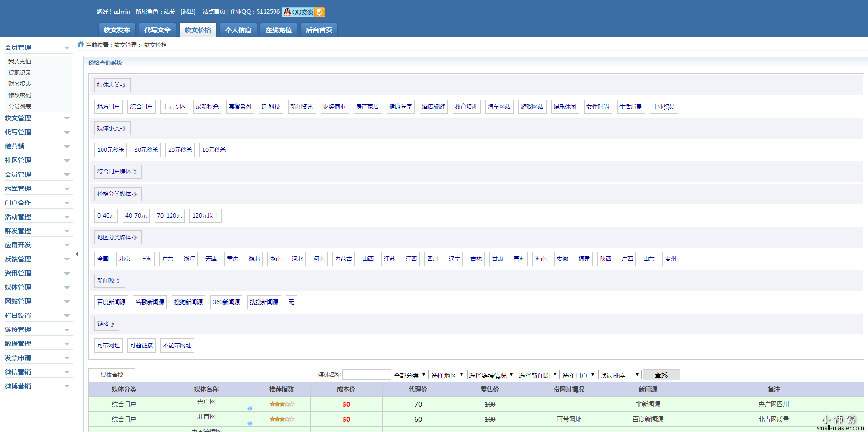868x432 pixels.
Task: Select the 软文价格 tab
Action: [x=198, y=30]
